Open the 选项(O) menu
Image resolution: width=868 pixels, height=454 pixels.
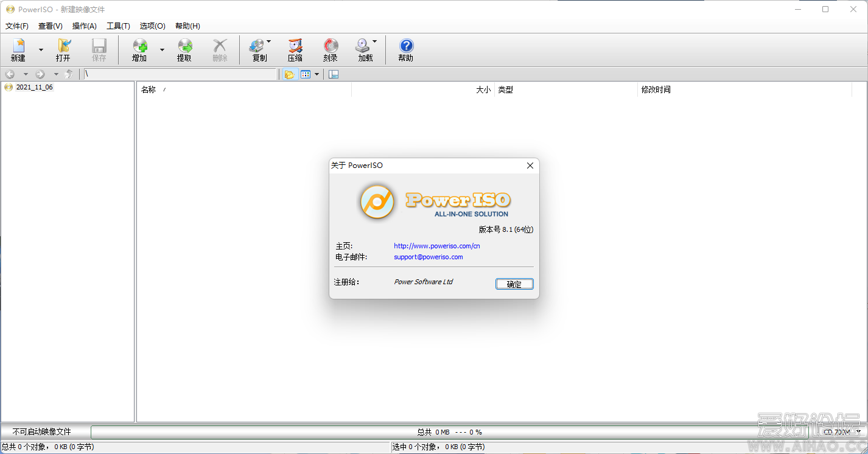152,26
